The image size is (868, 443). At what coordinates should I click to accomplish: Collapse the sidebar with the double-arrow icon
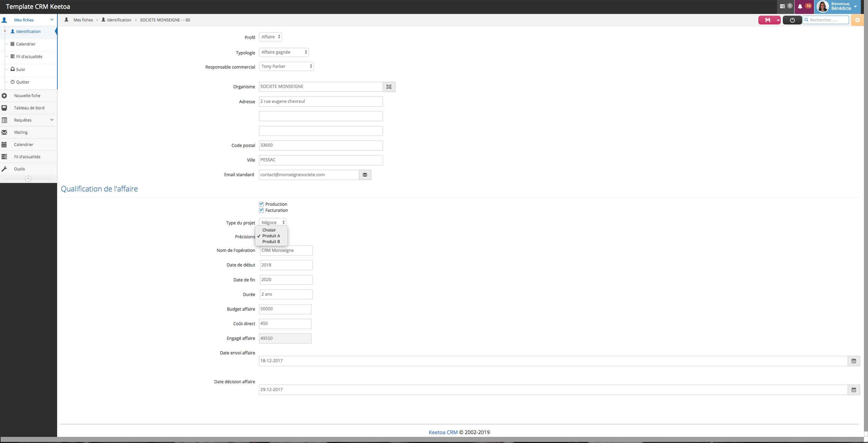[28, 178]
